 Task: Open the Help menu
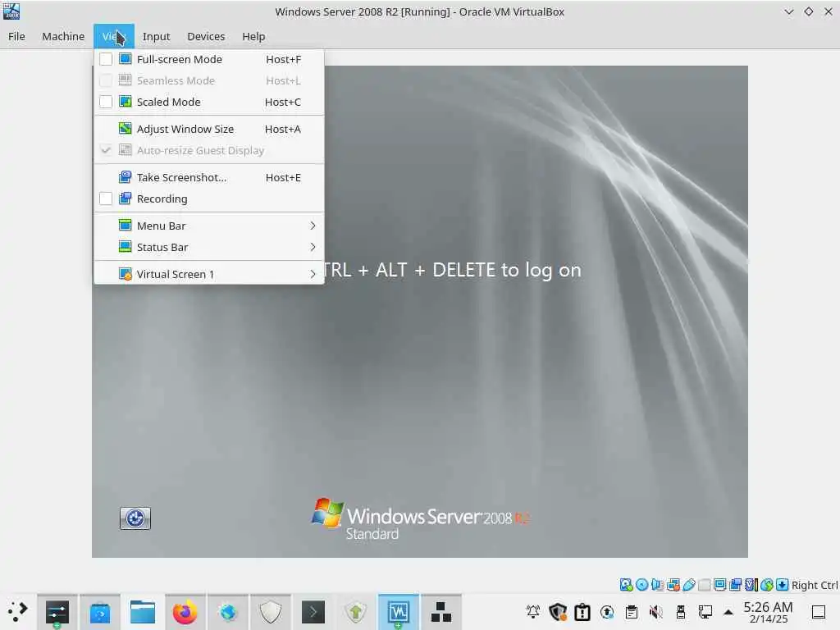pos(253,36)
